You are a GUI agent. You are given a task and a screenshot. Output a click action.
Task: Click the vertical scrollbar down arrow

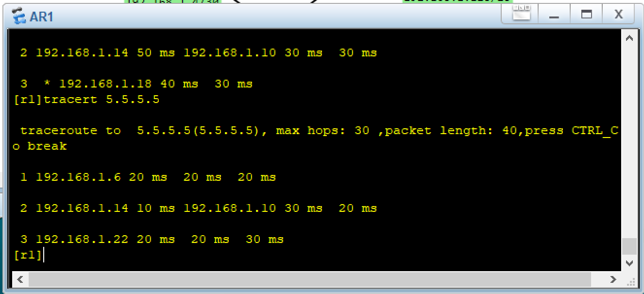(629, 263)
